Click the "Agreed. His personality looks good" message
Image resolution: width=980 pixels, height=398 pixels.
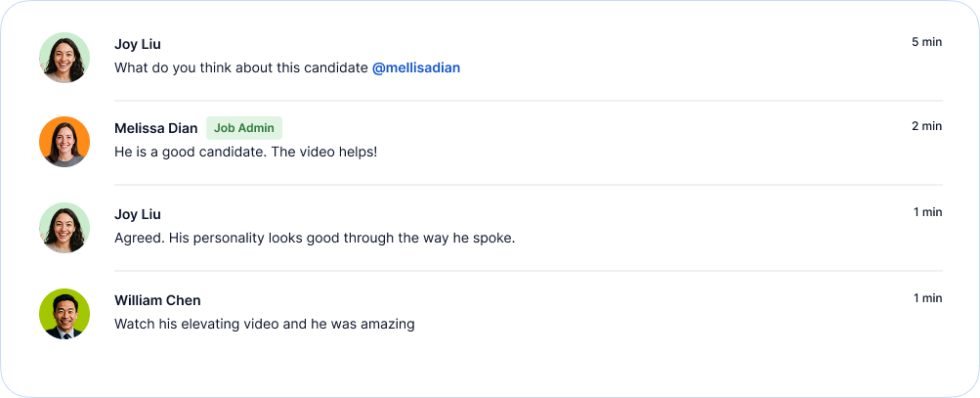[314, 239]
